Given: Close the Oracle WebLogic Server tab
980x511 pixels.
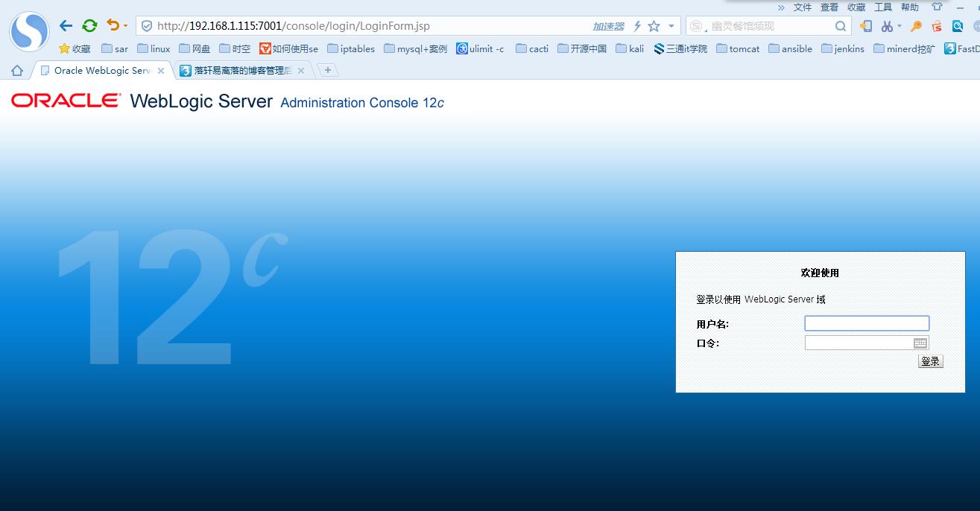Looking at the screenshot, I should 161,71.
